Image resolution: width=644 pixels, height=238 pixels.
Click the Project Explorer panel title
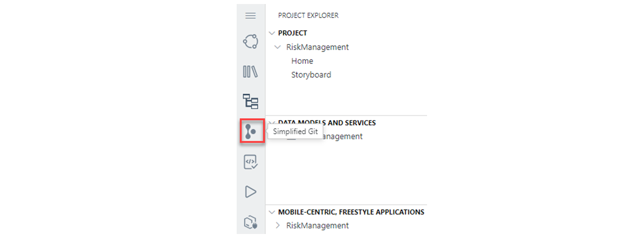[x=308, y=15]
